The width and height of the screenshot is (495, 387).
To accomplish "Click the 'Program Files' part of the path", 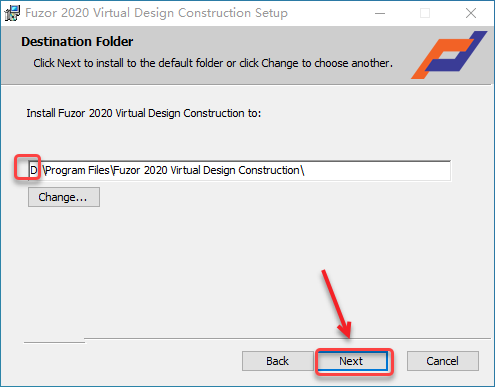I will [78, 170].
